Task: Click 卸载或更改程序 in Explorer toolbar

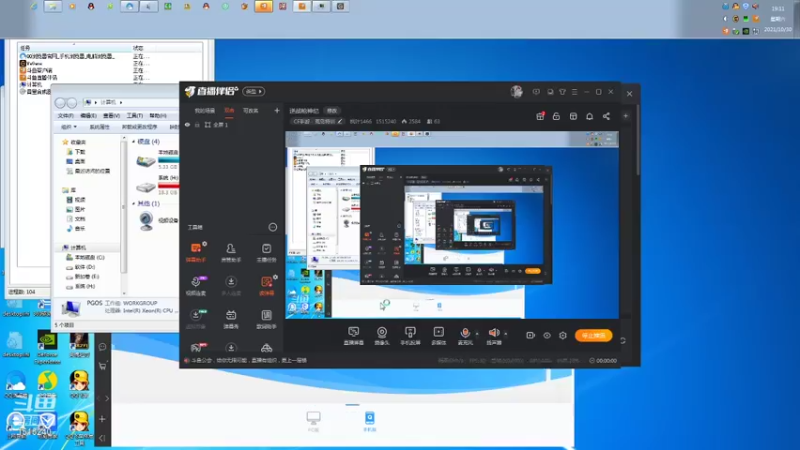Action: click(x=139, y=127)
